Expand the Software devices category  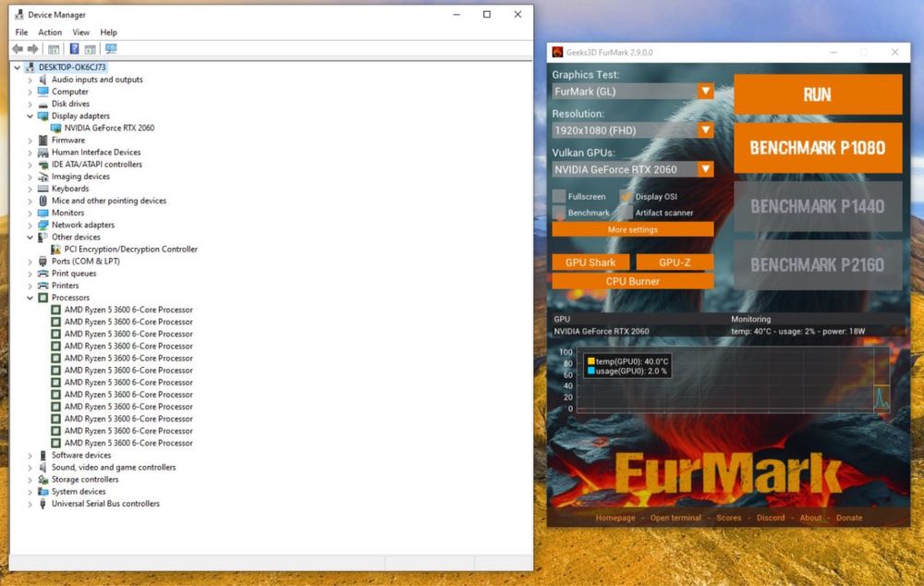point(30,455)
